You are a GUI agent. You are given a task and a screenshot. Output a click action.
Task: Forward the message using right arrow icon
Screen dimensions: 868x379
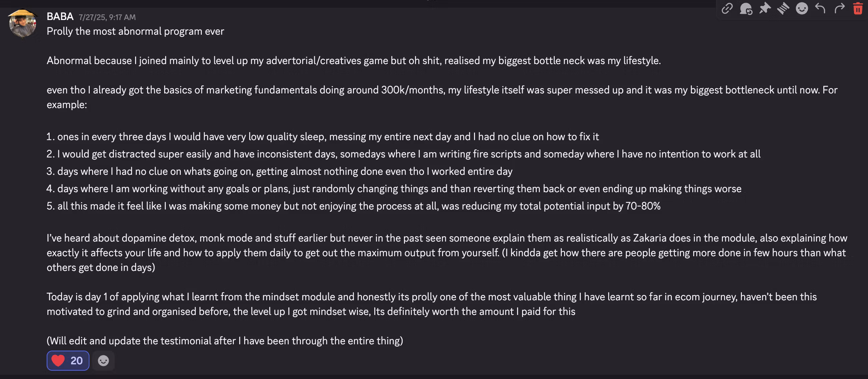click(839, 8)
